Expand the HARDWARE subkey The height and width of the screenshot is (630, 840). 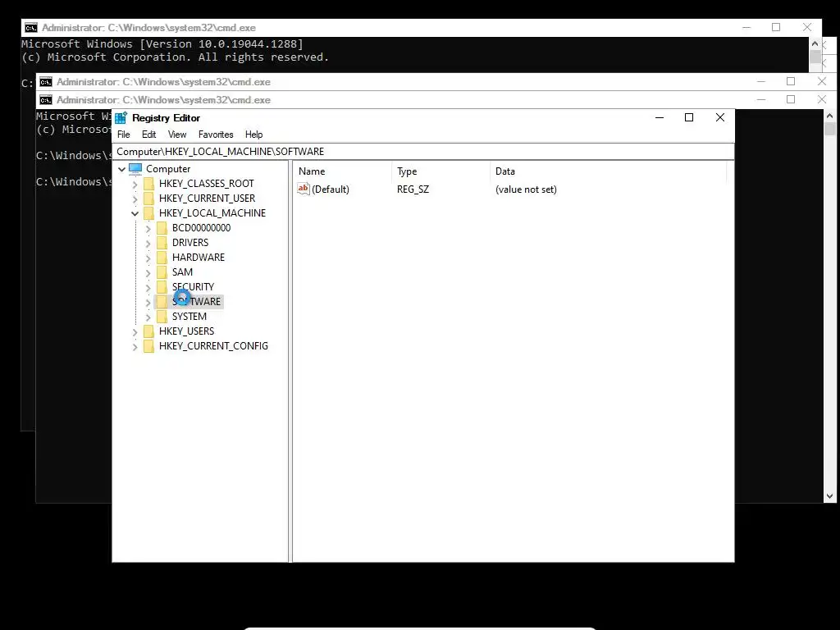pos(148,258)
